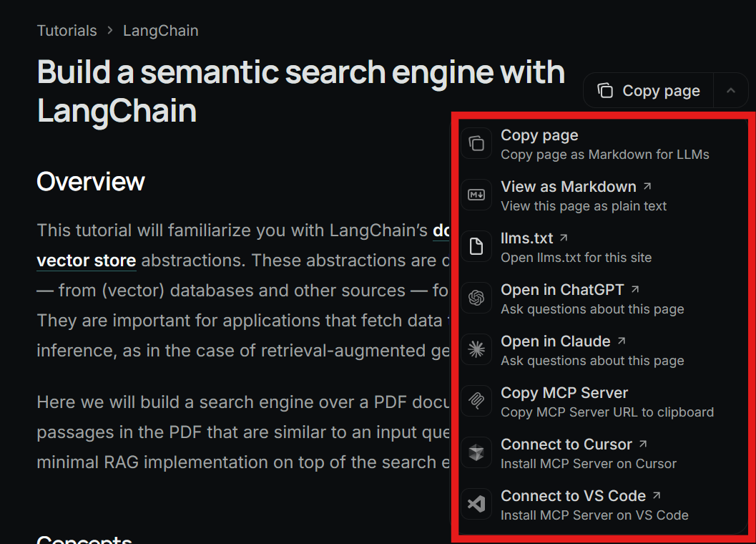The height and width of the screenshot is (544, 756).
Task: Follow the vector store link in the overview
Action: [x=86, y=261]
